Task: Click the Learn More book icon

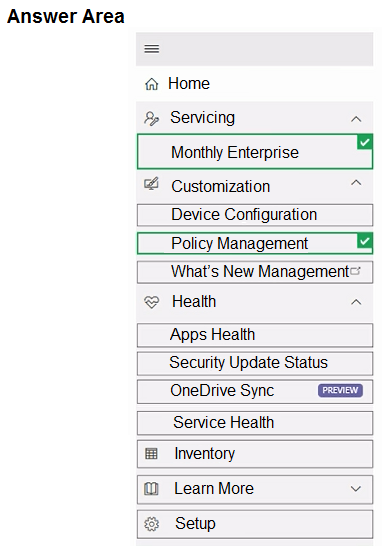Action: coord(151,489)
